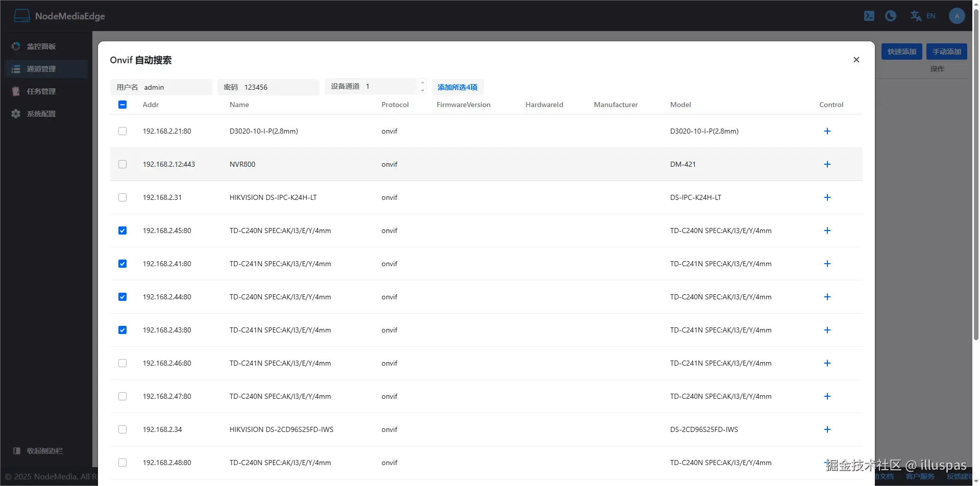This screenshot has width=980, height=486.
Task: Toggle dark mode moon icon
Action: click(x=891, y=16)
